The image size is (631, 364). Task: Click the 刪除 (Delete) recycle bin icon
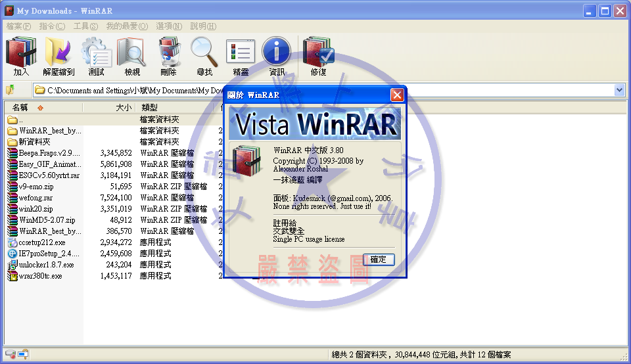click(169, 52)
